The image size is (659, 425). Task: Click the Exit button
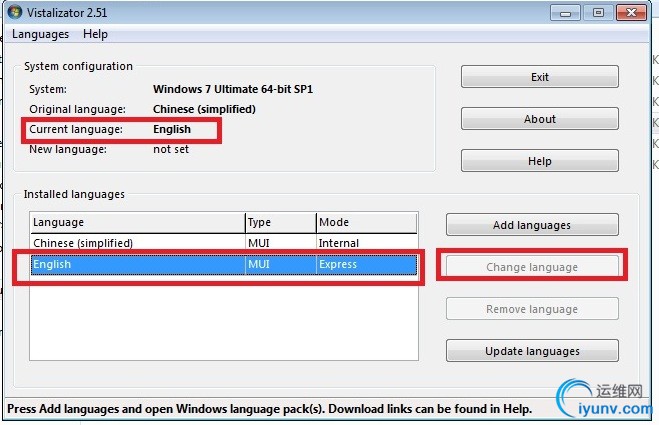click(x=540, y=77)
